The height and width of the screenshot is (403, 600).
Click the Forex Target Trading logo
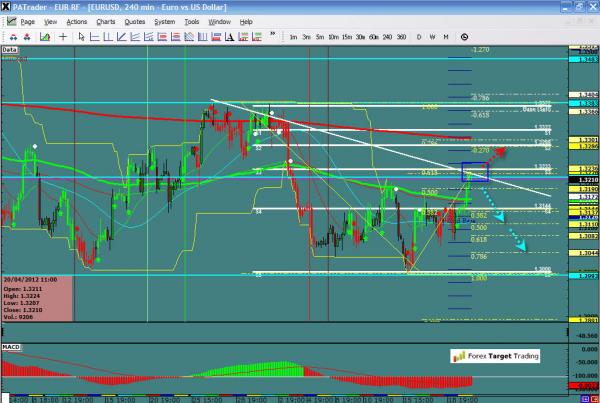pyautogui.click(x=494, y=355)
